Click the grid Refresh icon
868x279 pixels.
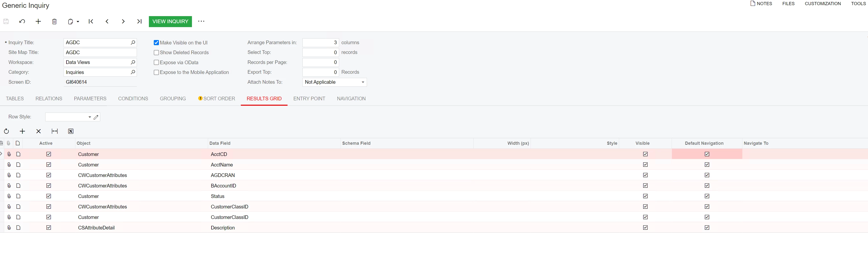pos(6,131)
